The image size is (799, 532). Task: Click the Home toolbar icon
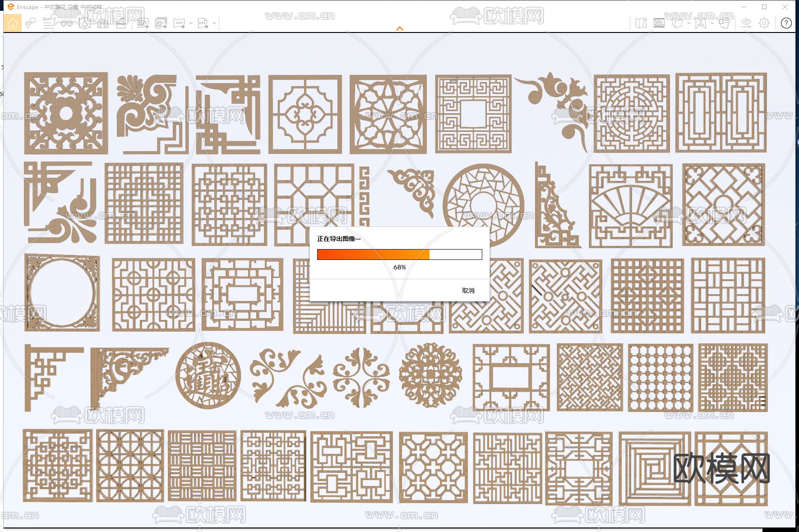pyautogui.click(x=13, y=23)
